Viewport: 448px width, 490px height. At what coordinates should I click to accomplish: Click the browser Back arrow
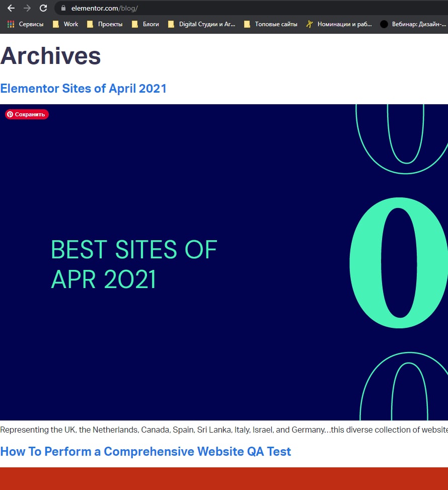11,8
